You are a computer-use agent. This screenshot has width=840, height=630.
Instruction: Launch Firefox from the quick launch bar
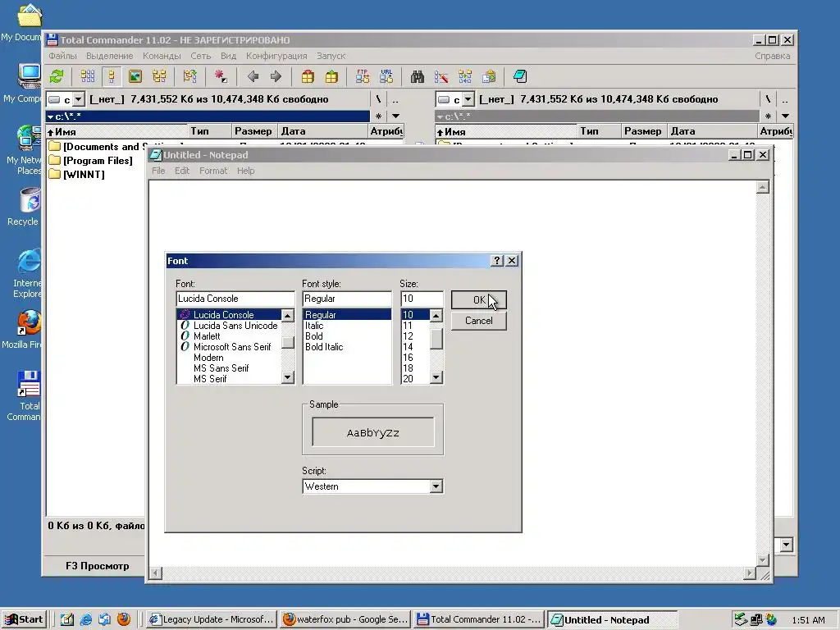[124, 619]
